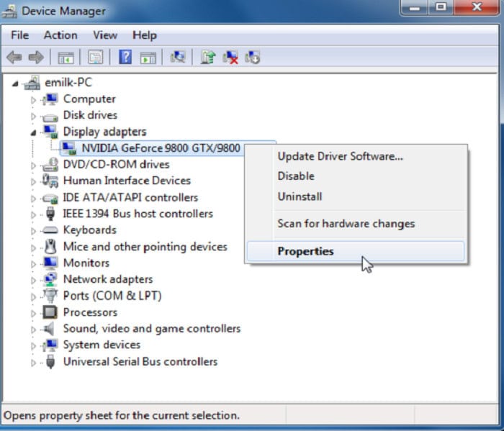Click the System devices category icon
Screen dimensions: 504x431
click(x=50, y=345)
